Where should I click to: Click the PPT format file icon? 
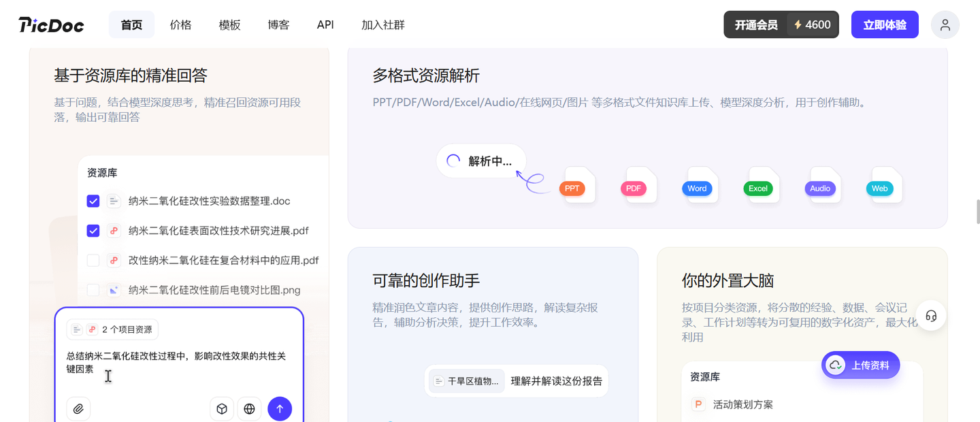pyautogui.click(x=578, y=185)
